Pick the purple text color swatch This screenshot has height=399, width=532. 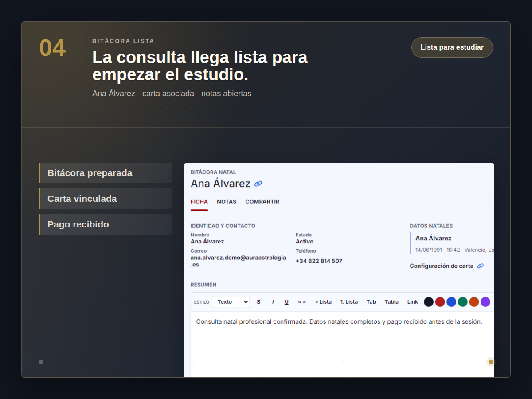point(485,302)
